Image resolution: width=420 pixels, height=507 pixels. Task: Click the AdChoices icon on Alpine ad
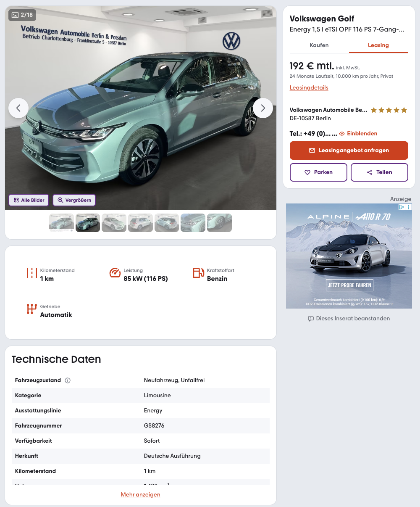click(x=402, y=207)
